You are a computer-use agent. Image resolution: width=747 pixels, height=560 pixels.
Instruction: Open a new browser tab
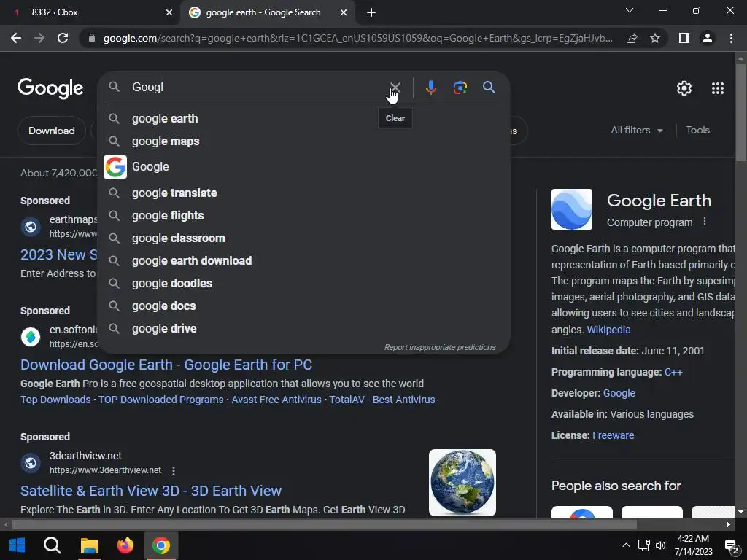(x=371, y=12)
